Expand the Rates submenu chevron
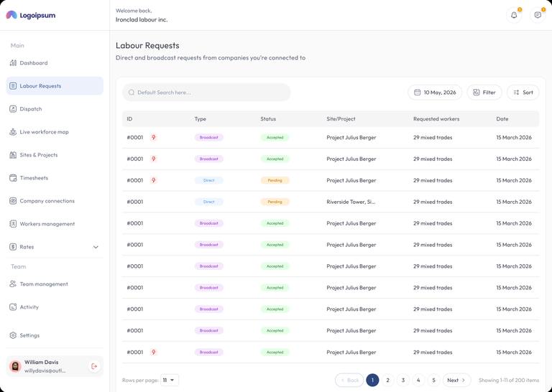552x392 pixels. [x=96, y=247]
